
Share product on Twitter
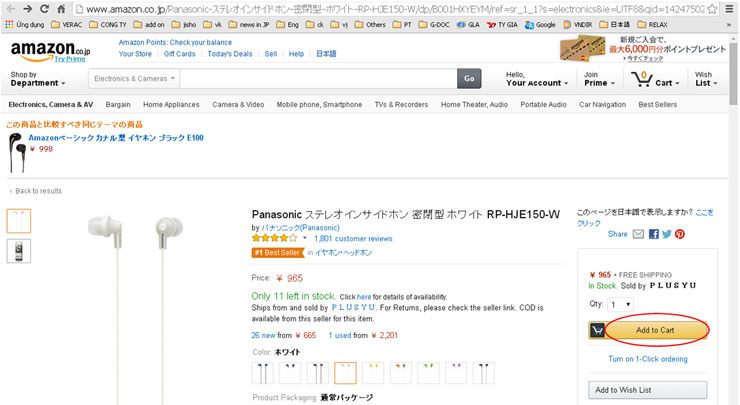click(667, 234)
